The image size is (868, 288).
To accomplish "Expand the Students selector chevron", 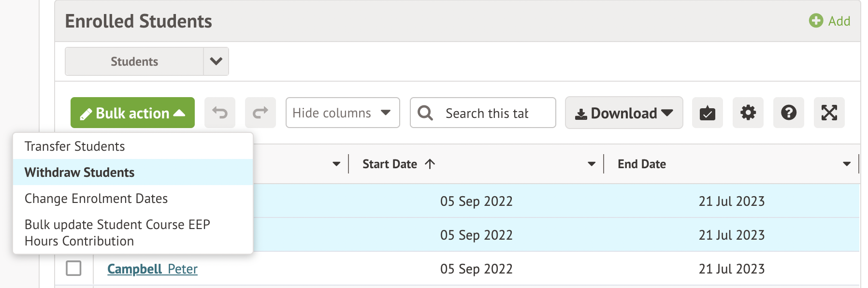I will point(216,61).
